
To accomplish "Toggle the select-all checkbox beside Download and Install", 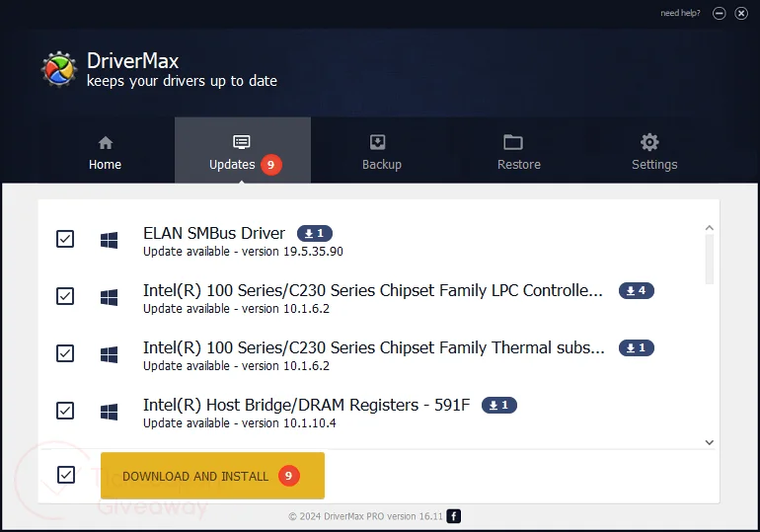I will (x=66, y=475).
